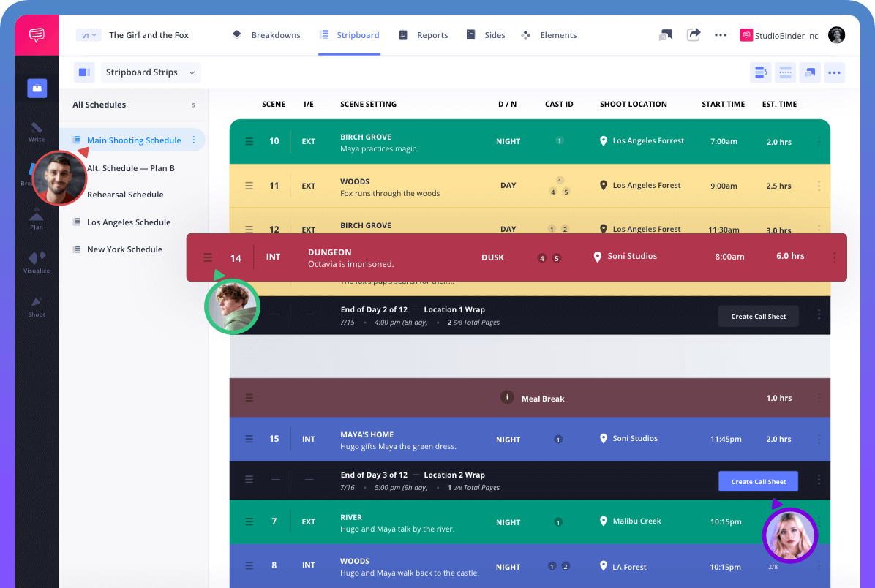Select the Breakdowns icon in the header
Viewport: 875px width, 588px height.
tap(236, 34)
